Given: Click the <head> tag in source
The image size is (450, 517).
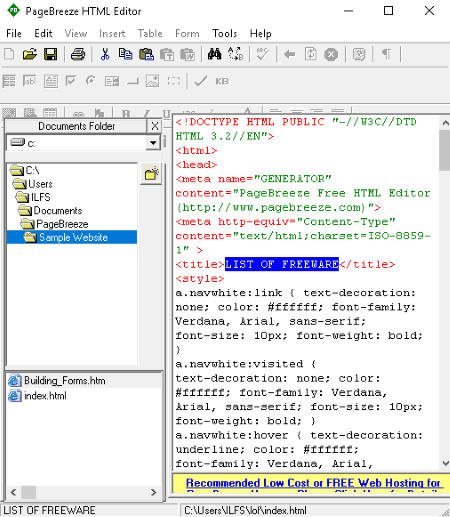Looking at the screenshot, I should coord(196,164).
